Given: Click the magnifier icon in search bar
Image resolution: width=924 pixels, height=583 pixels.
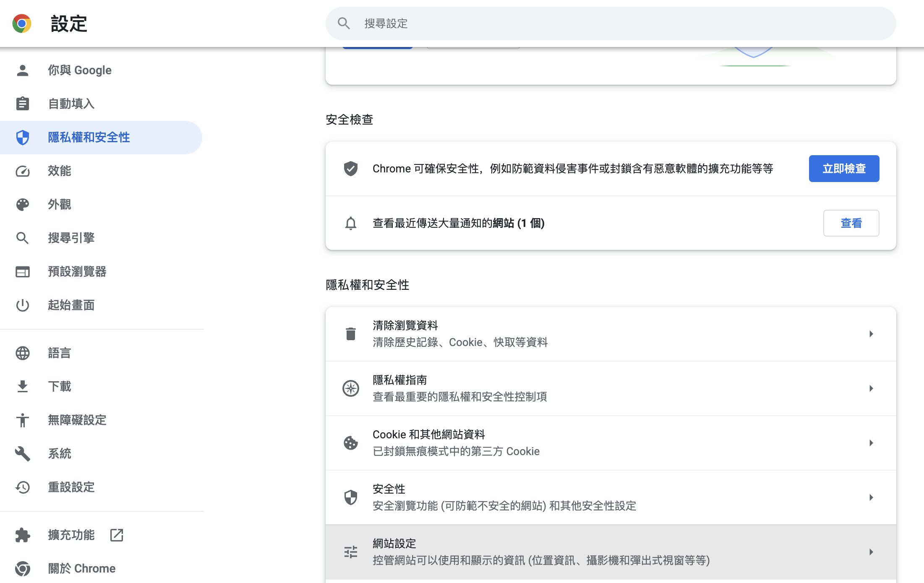Looking at the screenshot, I should 344,23.
